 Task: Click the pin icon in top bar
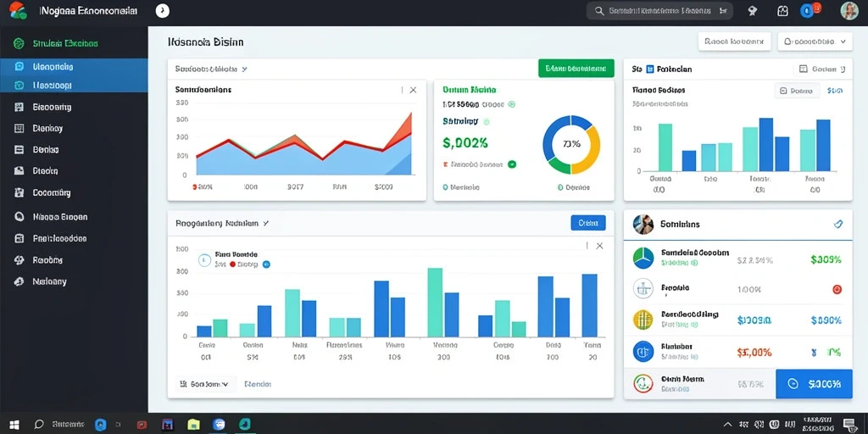pyautogui.click(x=752, y=10)
